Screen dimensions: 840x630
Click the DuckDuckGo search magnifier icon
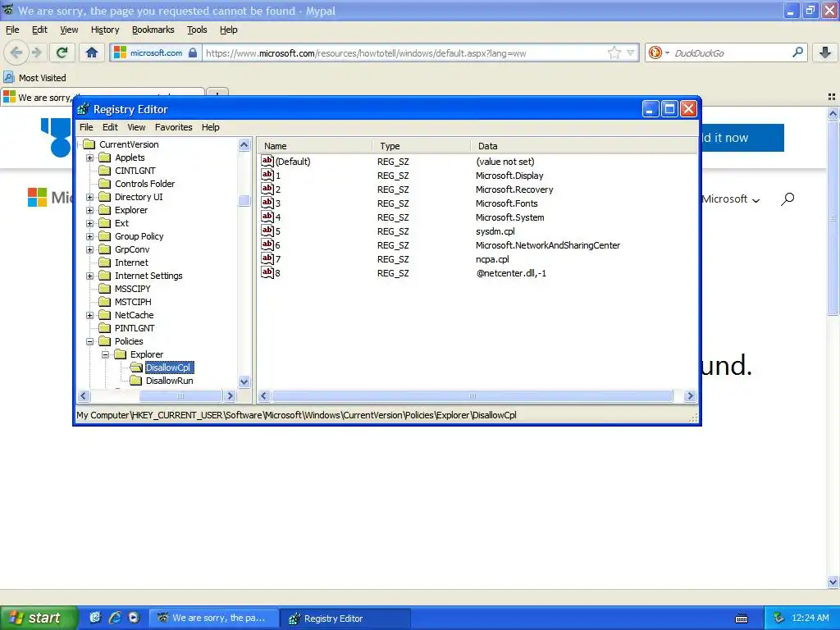point(797,52)
